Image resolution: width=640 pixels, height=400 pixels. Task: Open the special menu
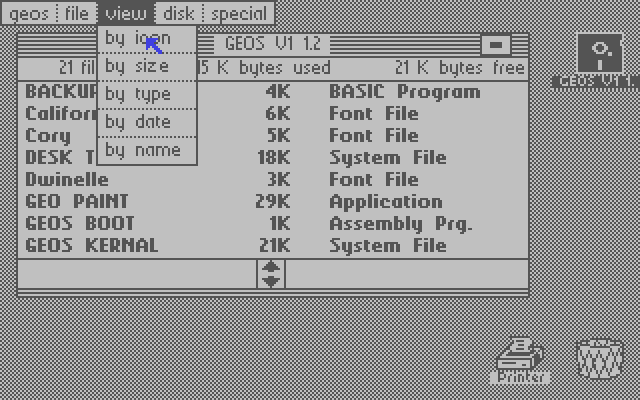[x=238, y=13]
